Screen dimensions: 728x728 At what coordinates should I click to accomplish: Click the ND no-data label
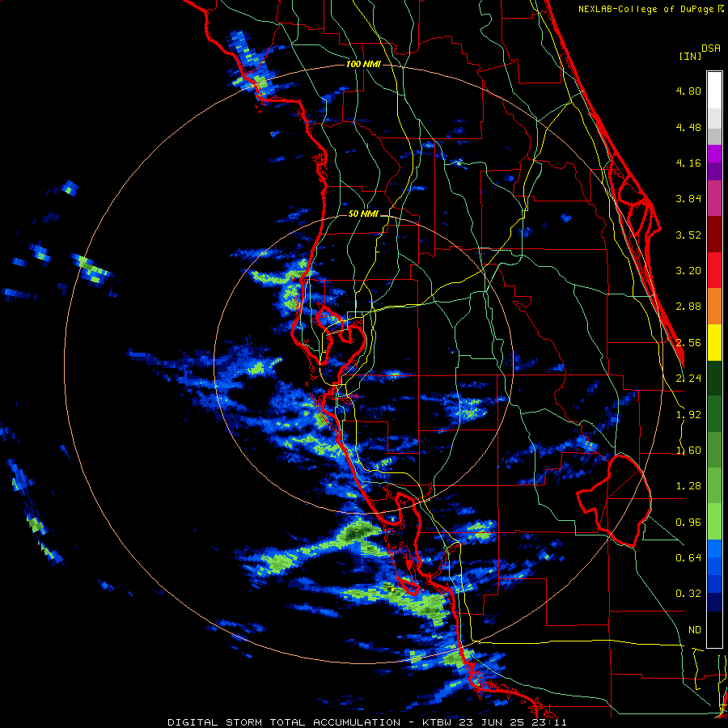pos(695,630)
